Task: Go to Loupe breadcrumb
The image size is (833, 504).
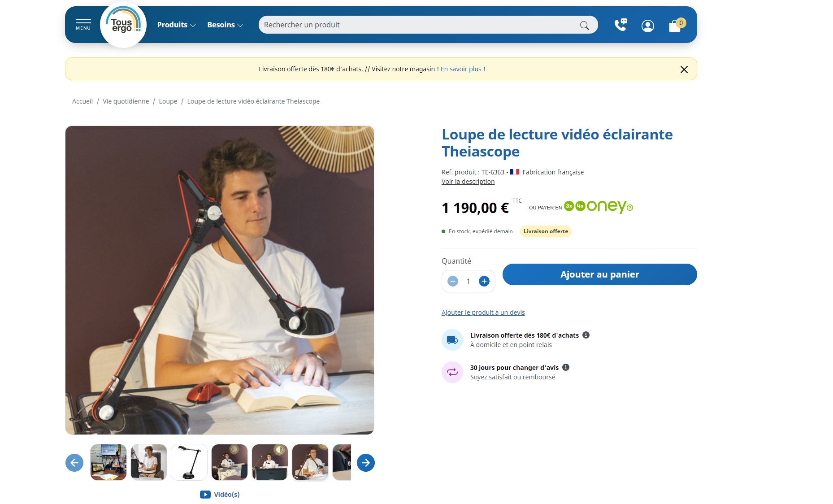Action: (x=168, y=101)
